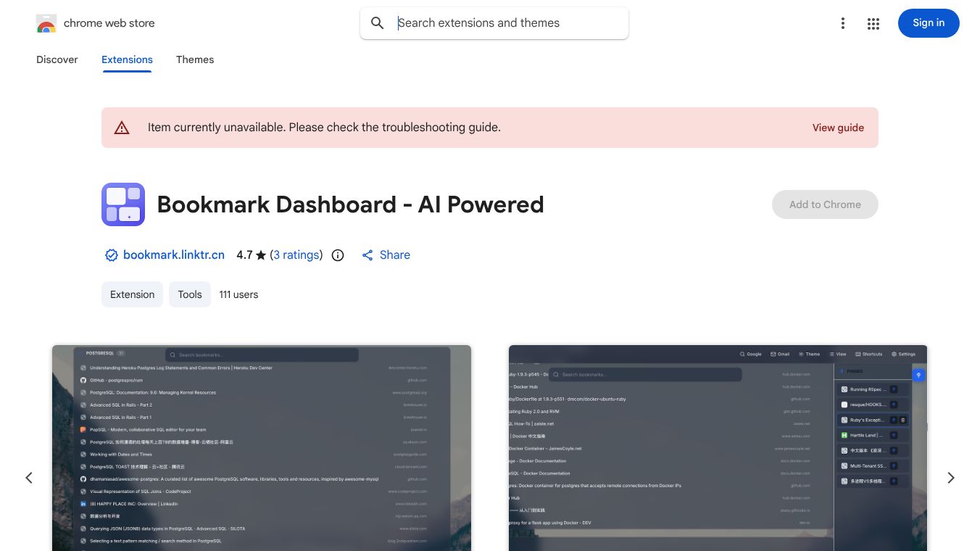Visit the bookmark.linktr.cn publisher link

click(x=174, y=255)
